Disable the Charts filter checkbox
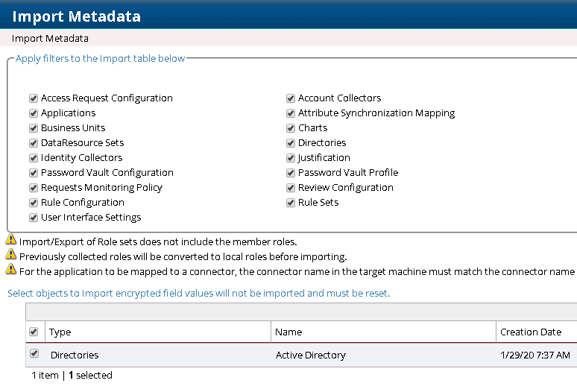Screen dimensions: 577x392 [291, 128]
